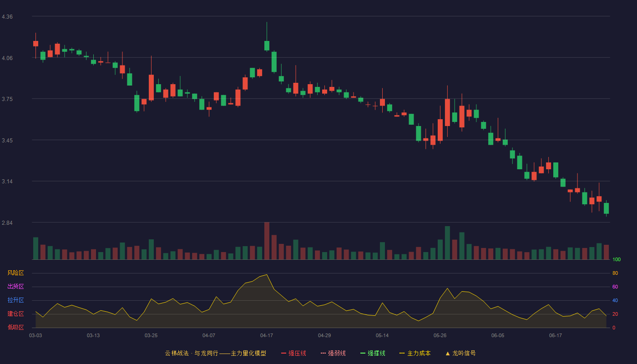Click the 05-14 date label
The image size is (637, 364).
[382, 335]
